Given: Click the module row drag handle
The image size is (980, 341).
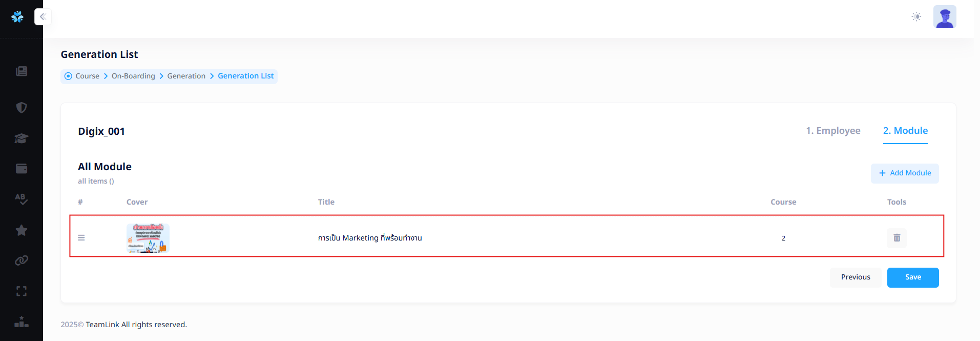Looking at the screenshot, I should point(81,238).
